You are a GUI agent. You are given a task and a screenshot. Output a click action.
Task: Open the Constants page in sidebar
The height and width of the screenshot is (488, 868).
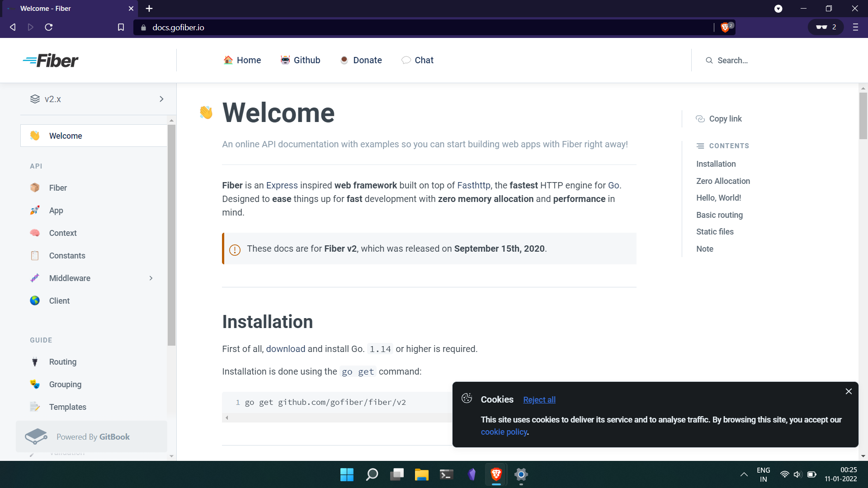67,255
